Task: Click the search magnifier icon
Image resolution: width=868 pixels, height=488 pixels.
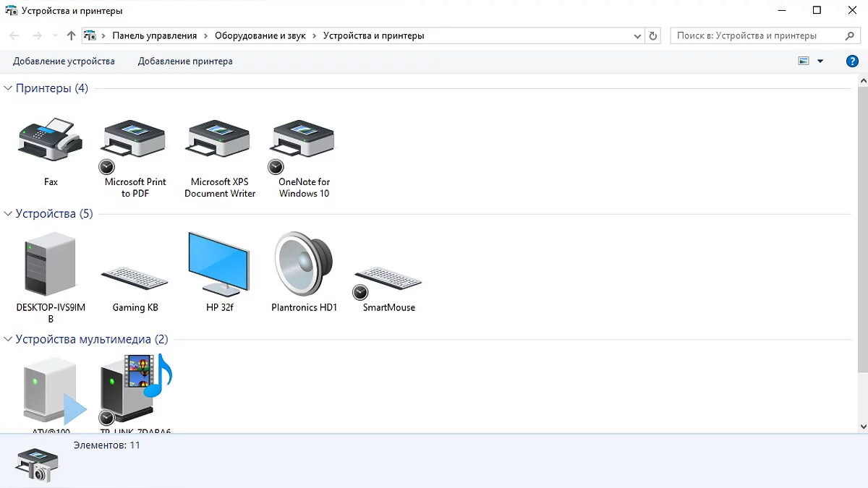Action: [x=850, y=35]
